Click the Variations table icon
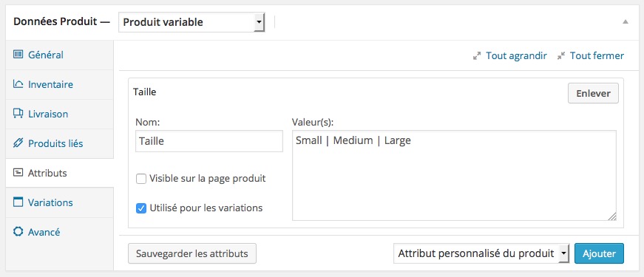The image size is (644, 277). click(x=18, y=202)
